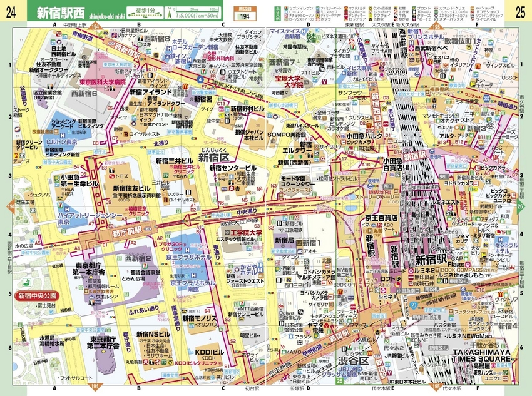
Task: Click the ルミネエスト label
Action: (445, 203)
